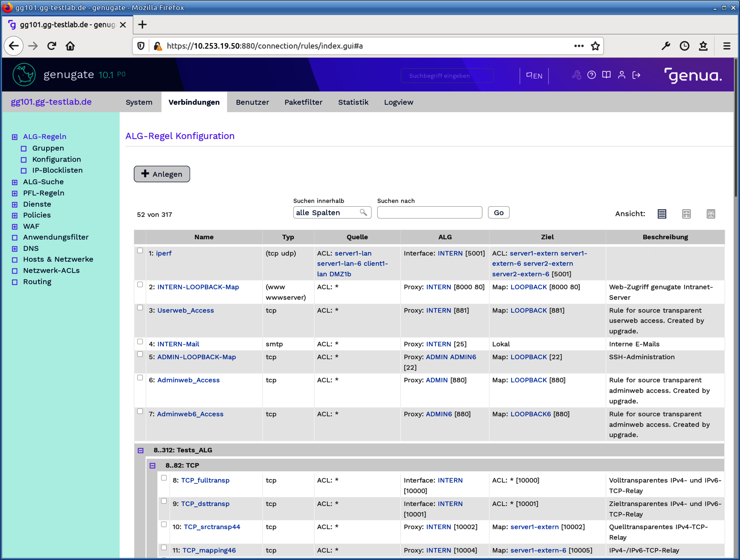Image resolution: width=740 pixels, height=560 pixels.
Task: Close the gg101.gg-testlab.de tab
Action: [123, 25]
